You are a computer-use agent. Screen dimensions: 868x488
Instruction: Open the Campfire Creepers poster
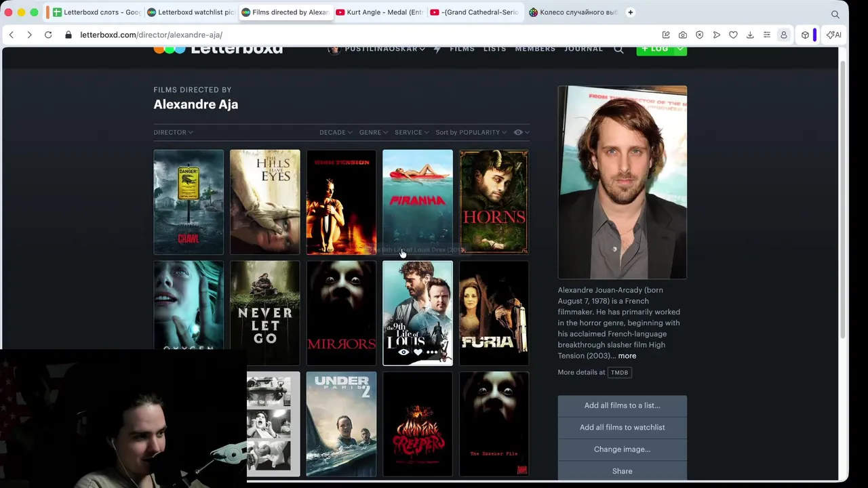tap(418, 424)
